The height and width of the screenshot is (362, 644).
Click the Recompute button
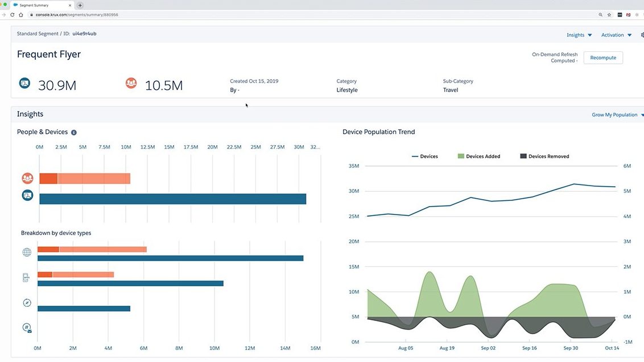[x=603, y=57]
